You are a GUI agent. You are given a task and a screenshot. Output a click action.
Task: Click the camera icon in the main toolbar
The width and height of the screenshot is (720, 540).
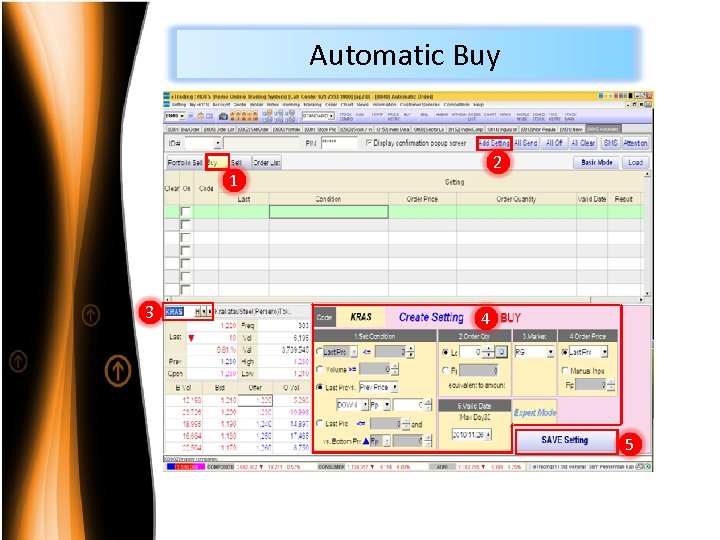click(x=223, y=117)
